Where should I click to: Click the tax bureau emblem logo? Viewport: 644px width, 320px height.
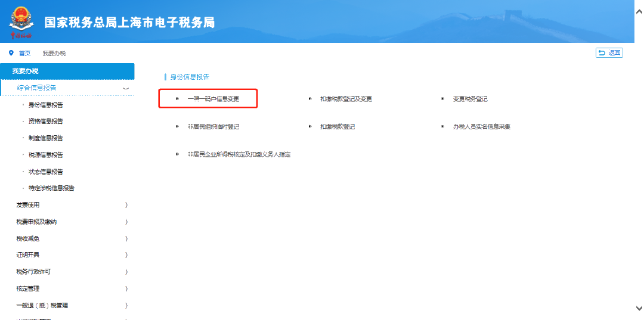(x=21, y=22)
